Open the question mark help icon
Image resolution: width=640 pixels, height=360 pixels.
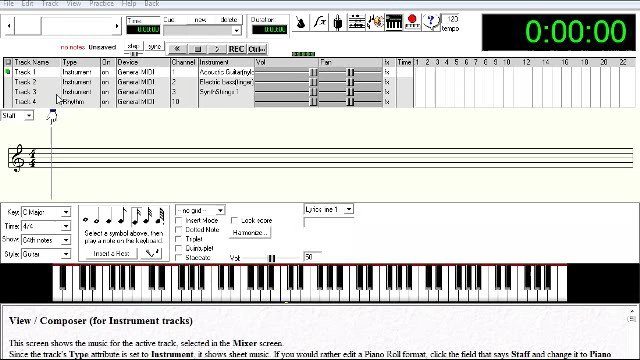431,22
